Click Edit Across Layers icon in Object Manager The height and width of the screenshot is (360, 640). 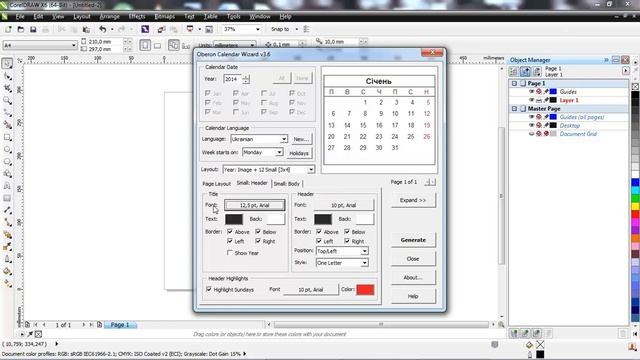pos(525,72)
